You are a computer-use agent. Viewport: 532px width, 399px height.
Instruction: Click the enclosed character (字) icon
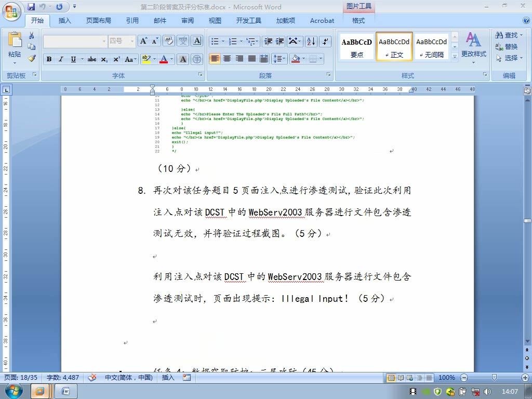coord(197,59)
